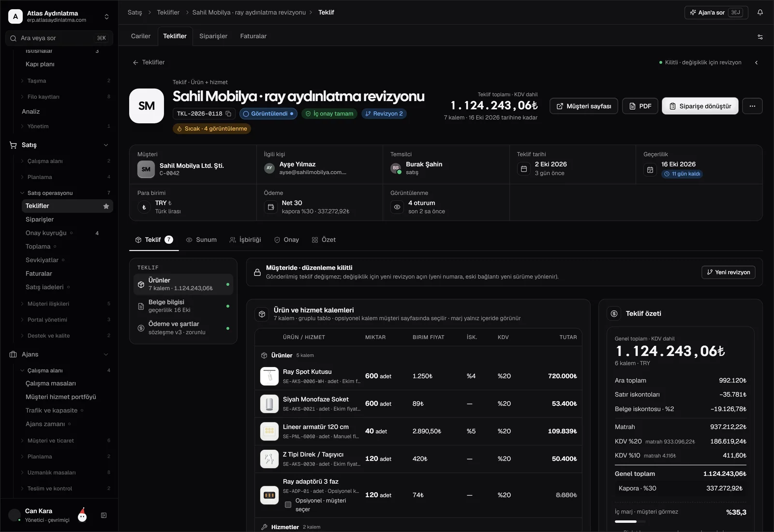The image size is (774, 532).
Task: Collapse right panel chevron beside Kilitli status
Action: point(757,62)
